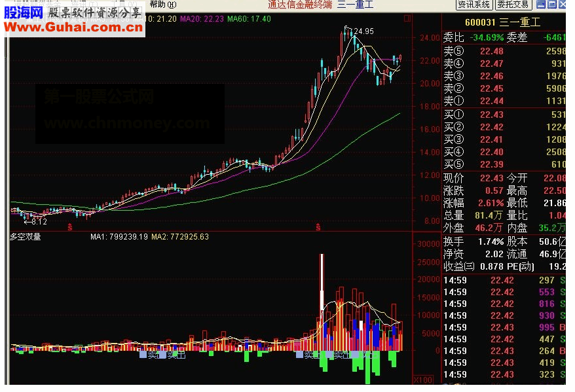The width and height of the screenshot is (575, 392).
Task: Select the tick trade with volume 553
Action: click(504, 292)
